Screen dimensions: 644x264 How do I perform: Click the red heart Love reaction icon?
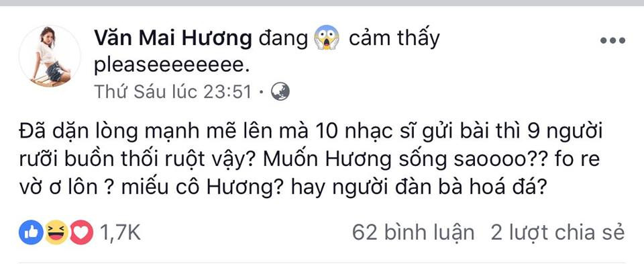[x=81, y=232]
